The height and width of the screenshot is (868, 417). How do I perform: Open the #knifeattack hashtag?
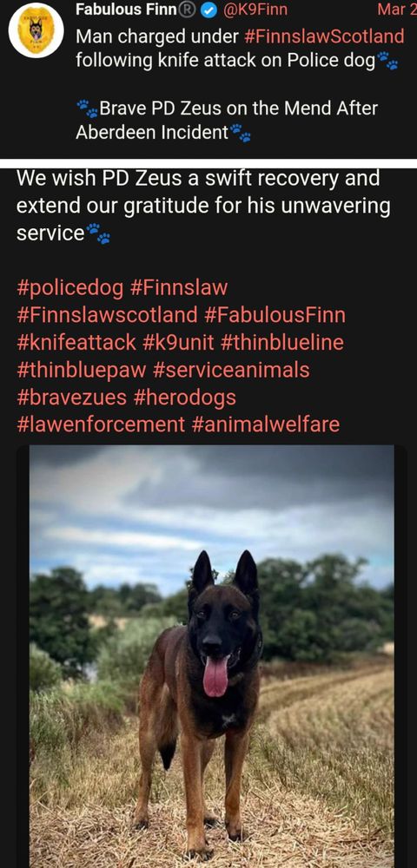pyautogui.click(x=76, y=343)
